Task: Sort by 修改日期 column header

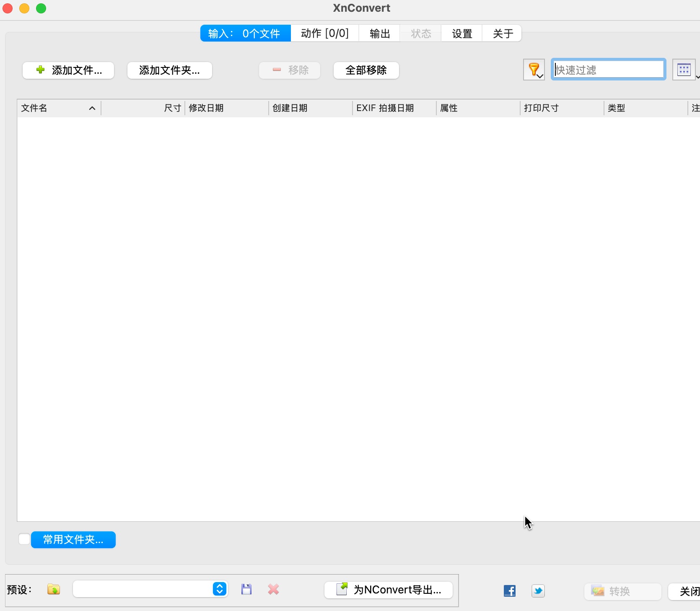Action: pos(227,108)
